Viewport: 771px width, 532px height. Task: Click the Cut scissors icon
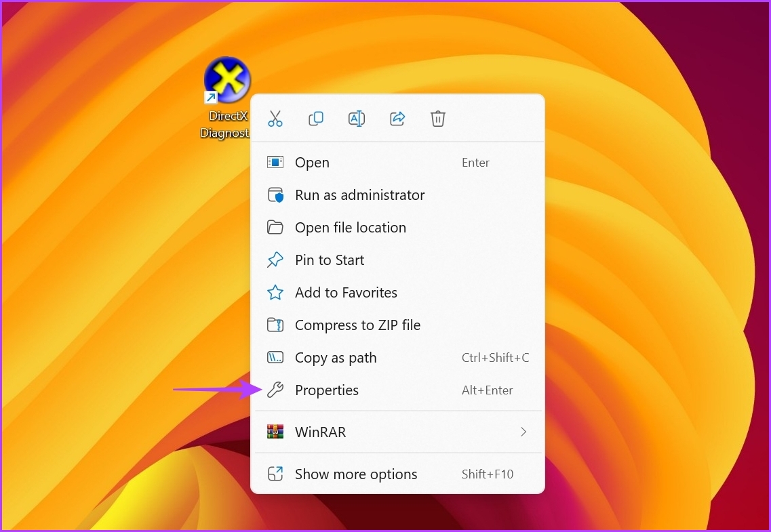tap(275, 119)
